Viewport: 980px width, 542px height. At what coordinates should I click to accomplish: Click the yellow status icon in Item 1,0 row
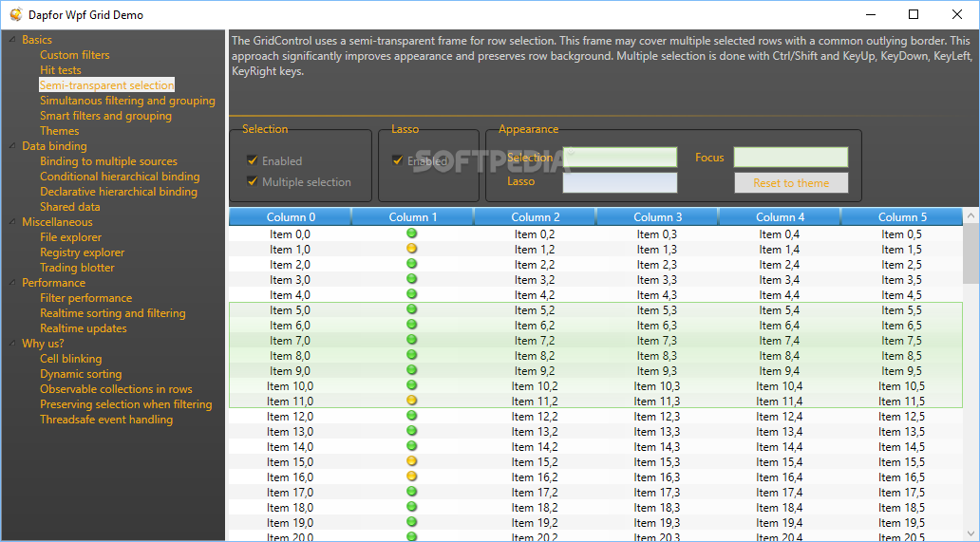click(x=411, y=249)
